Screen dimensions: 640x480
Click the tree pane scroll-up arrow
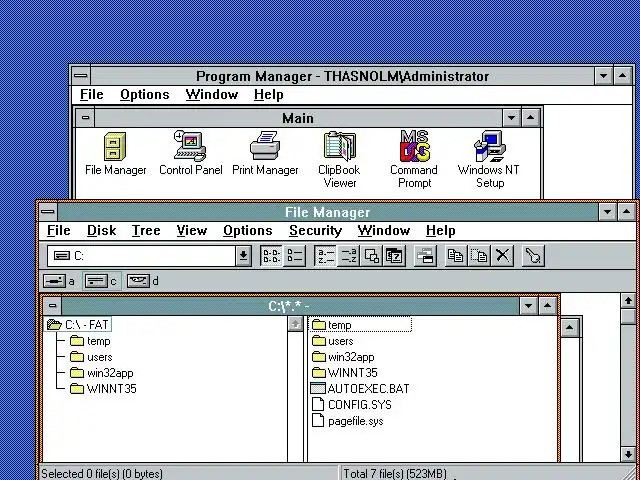(295, 324)
